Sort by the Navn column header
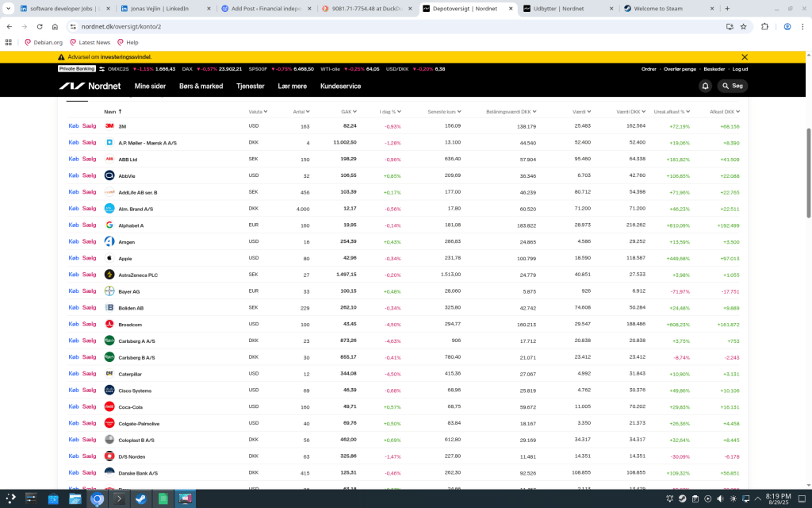812x508 pixels. point(112,112)
